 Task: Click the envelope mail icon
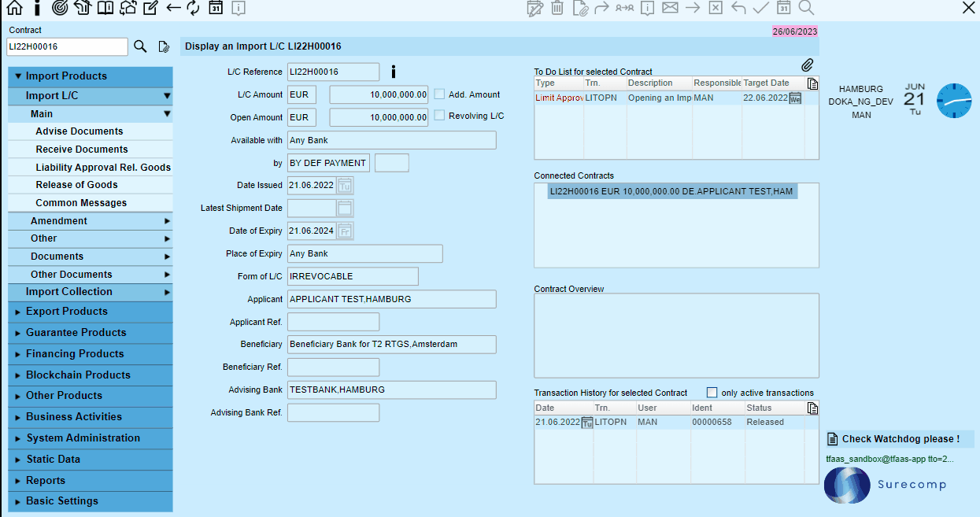tap(670, 8)
